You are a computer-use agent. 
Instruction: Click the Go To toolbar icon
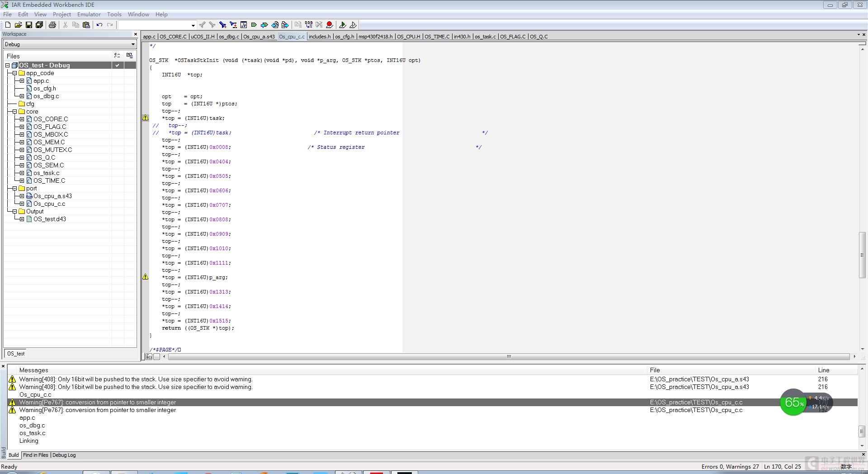pyautogui.click(x=244, y=25)
